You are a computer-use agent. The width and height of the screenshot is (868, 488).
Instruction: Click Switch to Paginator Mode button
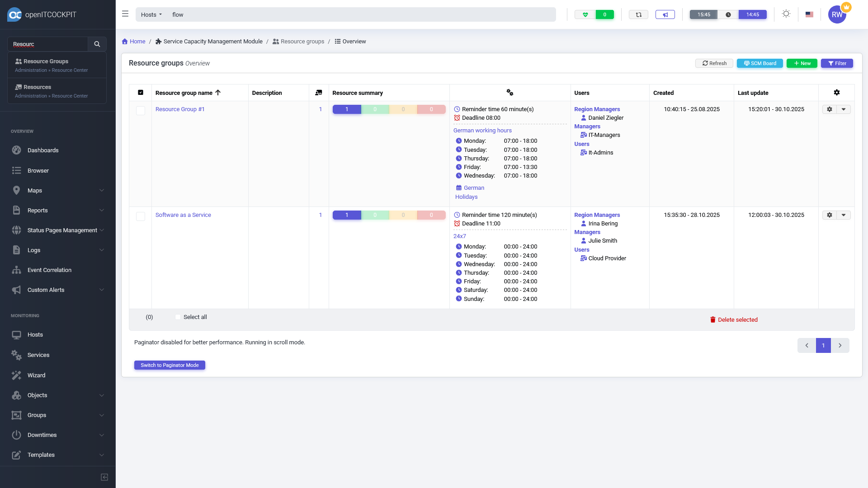tap(170, 365)
